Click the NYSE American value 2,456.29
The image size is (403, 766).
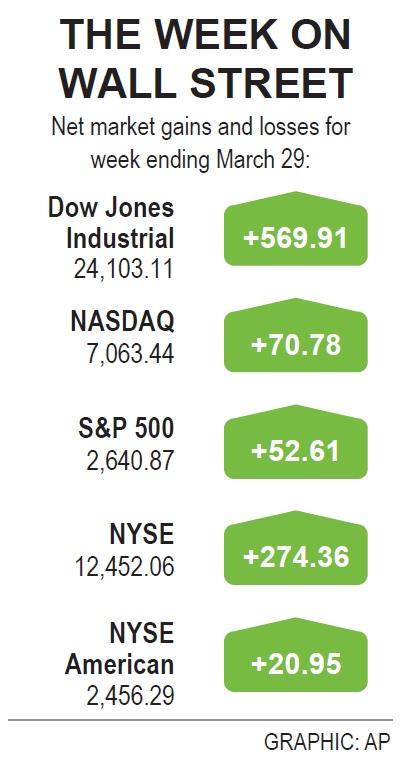[x=130, y=696]
